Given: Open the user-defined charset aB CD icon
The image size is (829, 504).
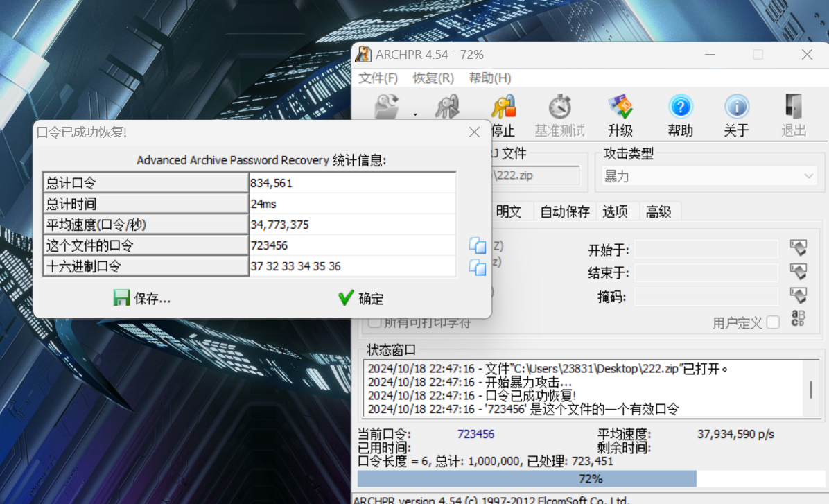Looking at the screenshot, I should pos(799,318).
